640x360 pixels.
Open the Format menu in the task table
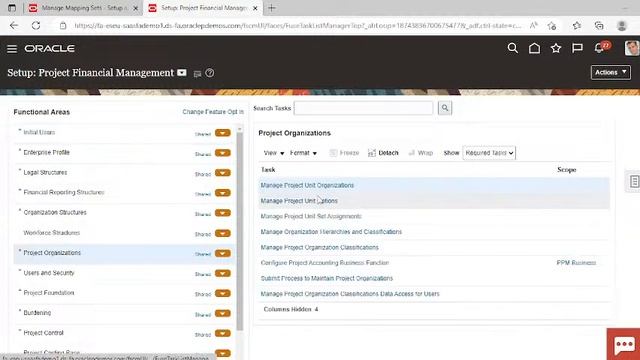[x=303, y=153]
